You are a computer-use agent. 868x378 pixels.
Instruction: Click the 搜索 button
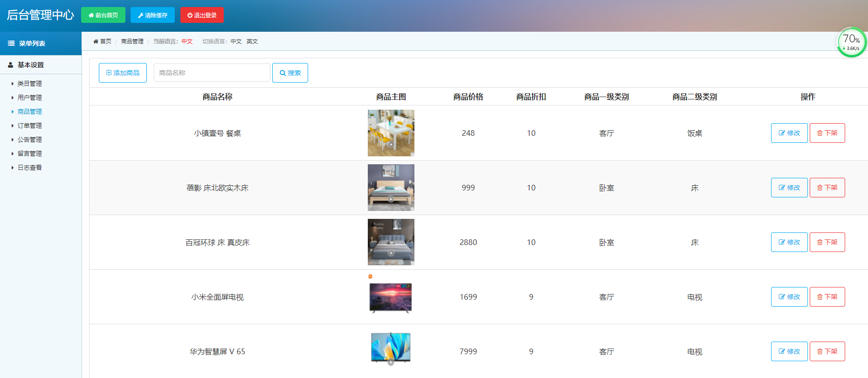coord(290,73)
